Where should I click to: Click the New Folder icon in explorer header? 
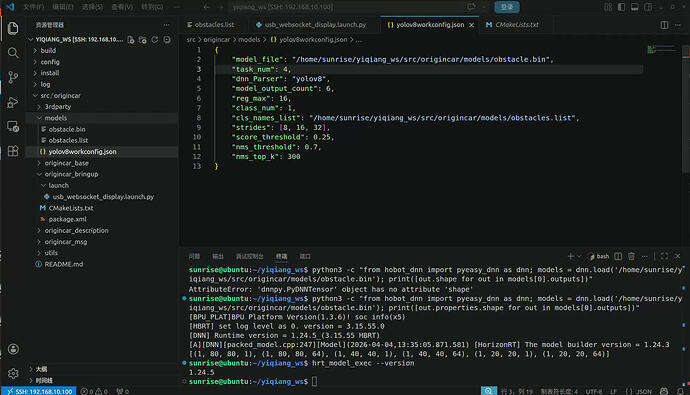click(x=143, y=40)
